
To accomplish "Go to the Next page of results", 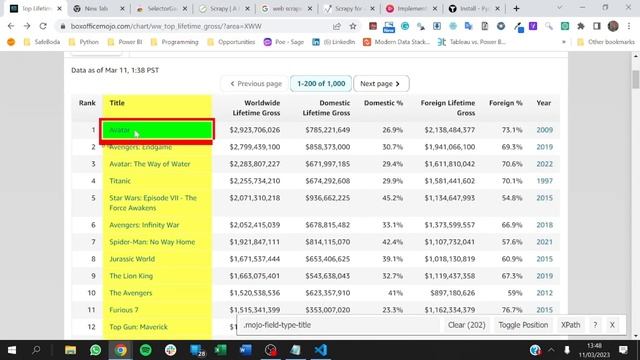I will tap(381, 84).
